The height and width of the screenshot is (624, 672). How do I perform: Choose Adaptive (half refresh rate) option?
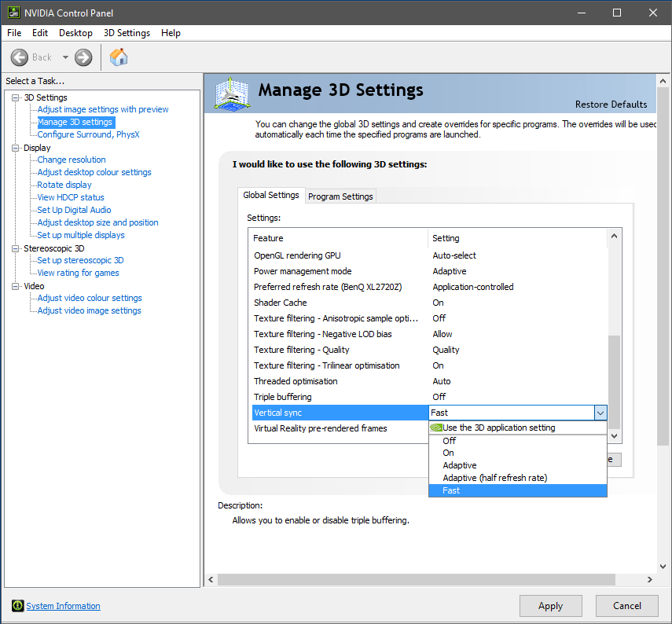493,477
